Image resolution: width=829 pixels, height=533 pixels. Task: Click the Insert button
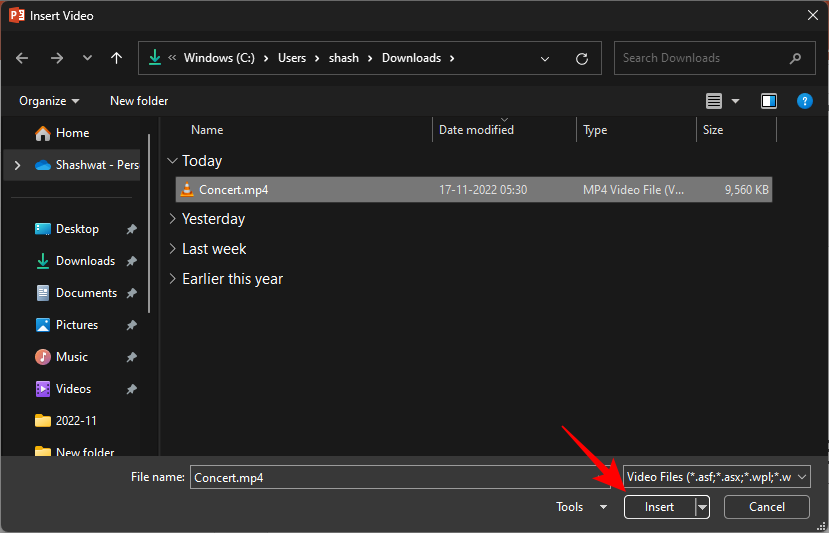pos(659,507)
